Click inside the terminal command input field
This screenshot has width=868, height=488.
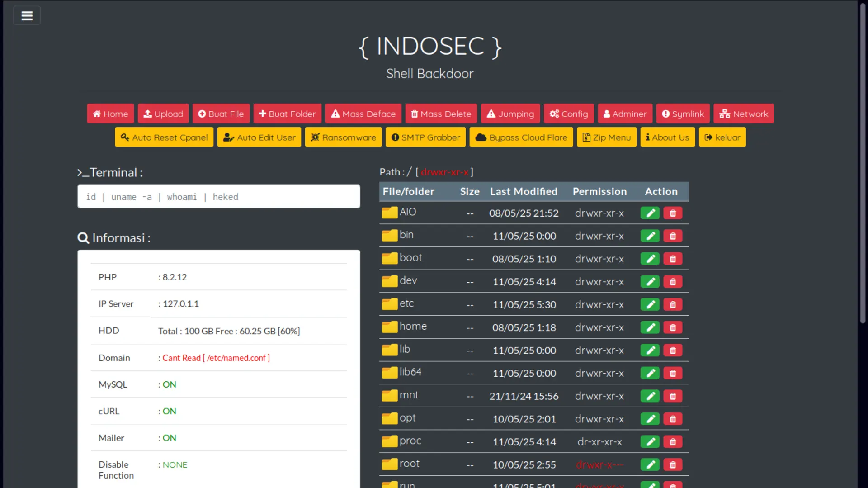(218, 197)
